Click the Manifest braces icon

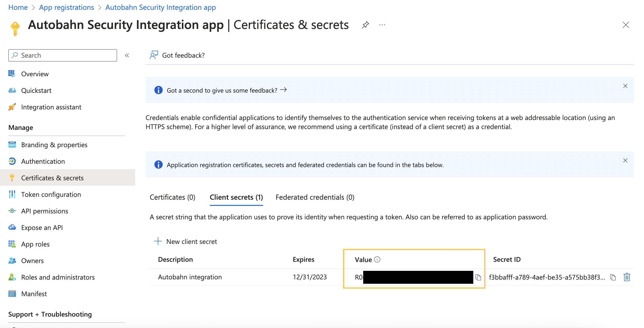coord(12,294)
